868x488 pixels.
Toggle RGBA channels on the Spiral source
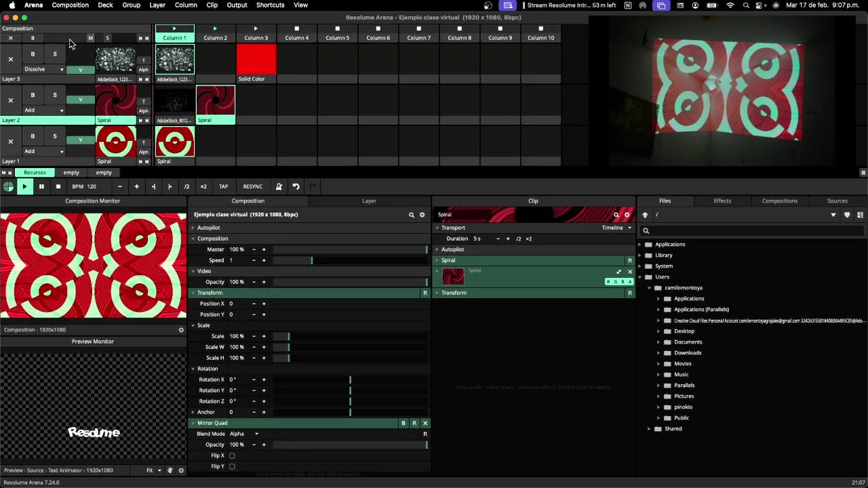(619, 281)
